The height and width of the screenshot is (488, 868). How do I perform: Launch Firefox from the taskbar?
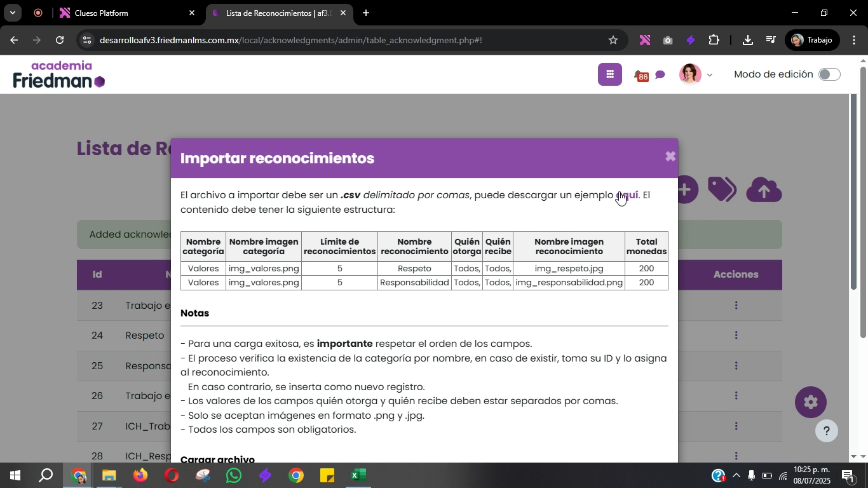coord(140,475)
